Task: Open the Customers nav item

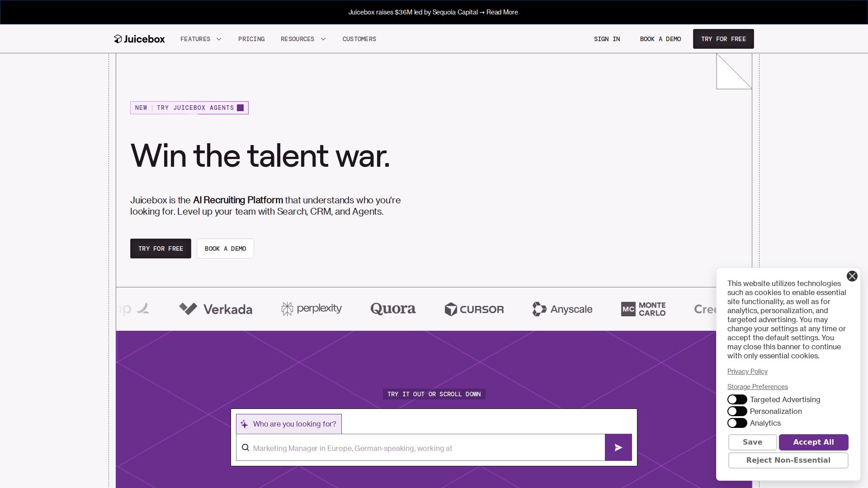Action: pos(359,39)
